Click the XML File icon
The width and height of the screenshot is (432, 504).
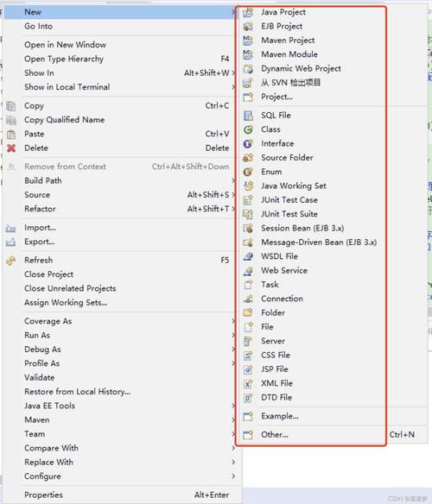pyautogui.click(x=248, y=383)
